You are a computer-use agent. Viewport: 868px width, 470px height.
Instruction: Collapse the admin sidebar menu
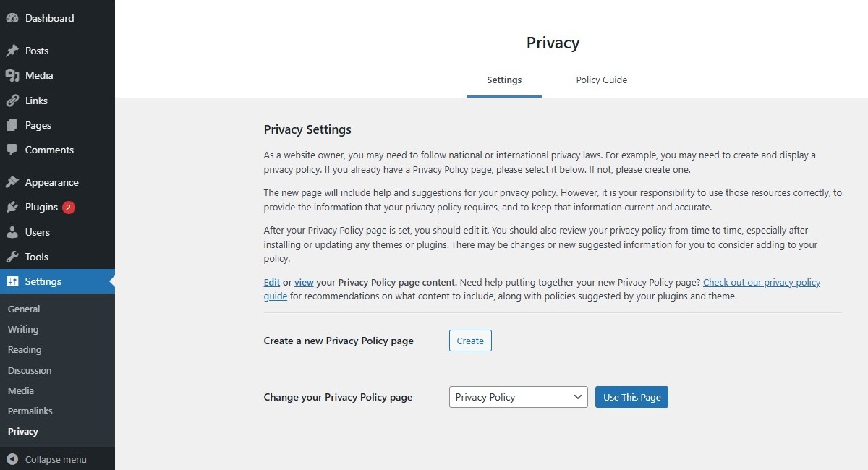point(57,459)
